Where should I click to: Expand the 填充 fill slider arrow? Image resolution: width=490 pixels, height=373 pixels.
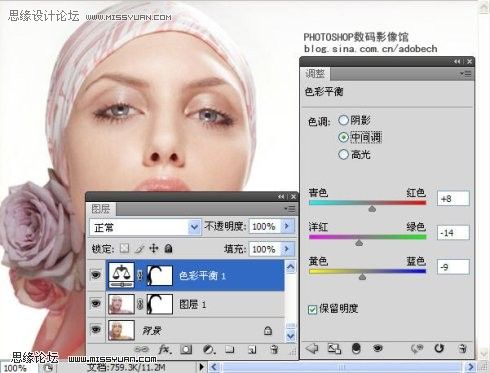tap(287, 249)
